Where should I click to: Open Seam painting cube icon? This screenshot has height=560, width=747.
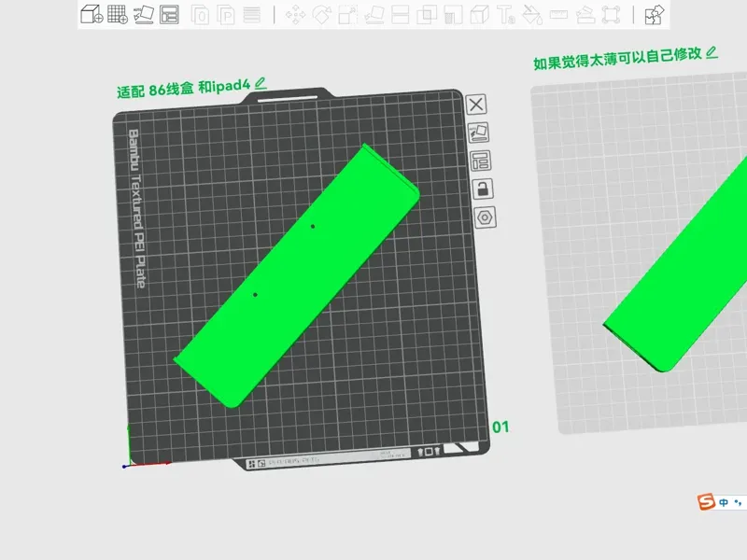pos(480,15)
